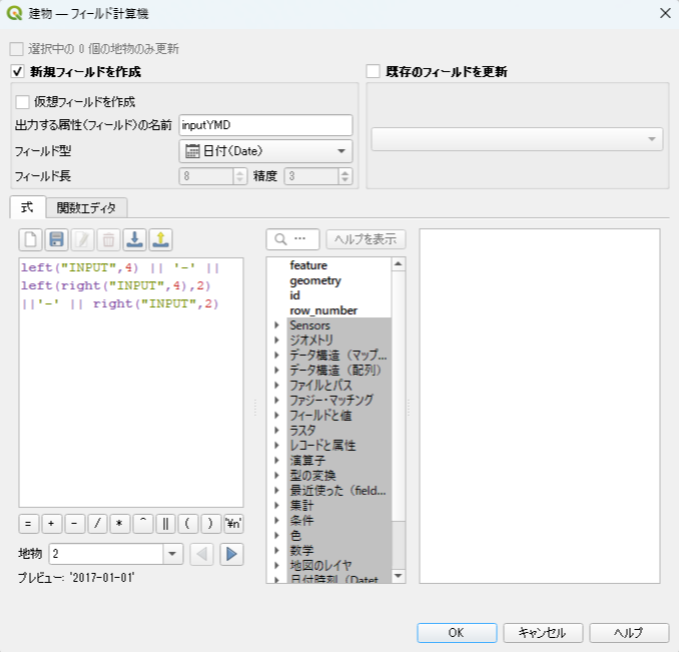The width and height of the screenshot is (679, 652).
Task: Insert a closing parenthesis
Action: point(210,523)
